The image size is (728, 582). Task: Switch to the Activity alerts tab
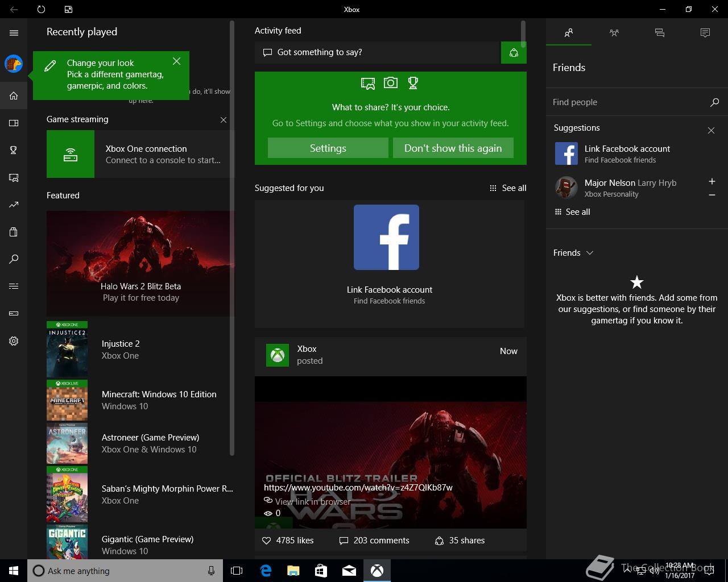pyautogui.click(x=705, y=33)
